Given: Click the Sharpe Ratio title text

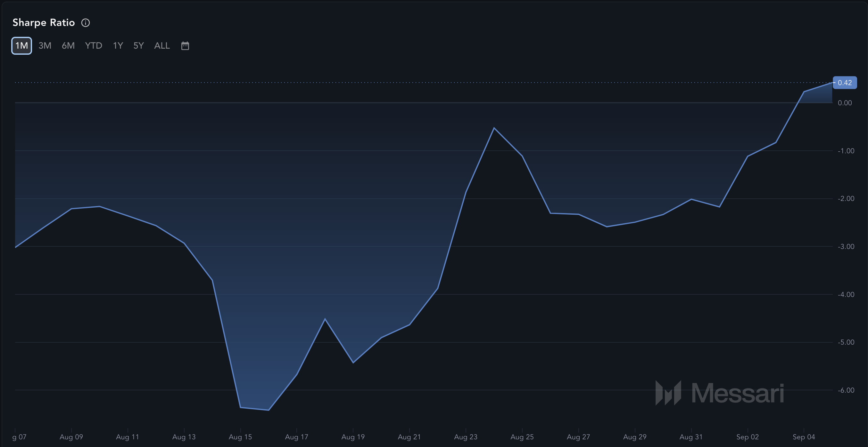Looking at the screenshot, I should pyautogui.click(x=44, y=22).
